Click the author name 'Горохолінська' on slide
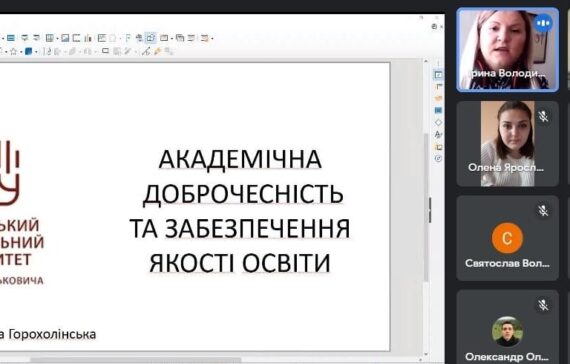The width and height of the screenshot is (570, 364). tap(52, 334)
